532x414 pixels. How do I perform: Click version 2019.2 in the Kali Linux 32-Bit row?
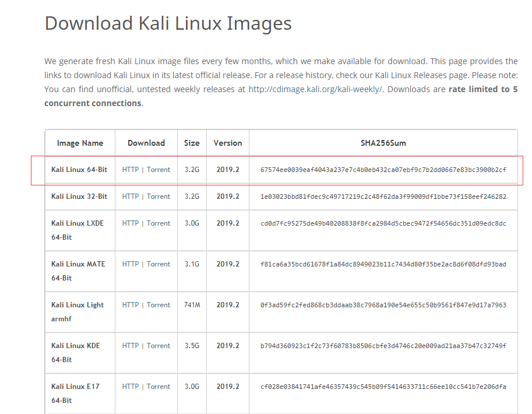coord(228,197)
